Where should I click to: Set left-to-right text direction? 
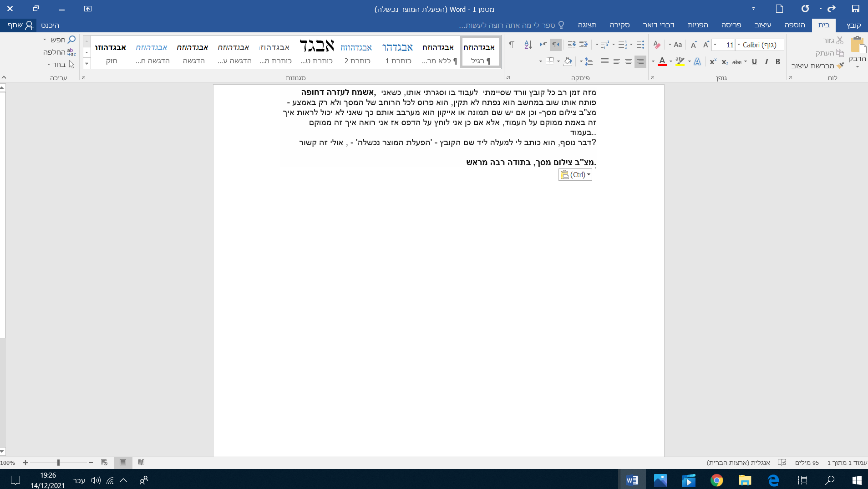(543, 45)
